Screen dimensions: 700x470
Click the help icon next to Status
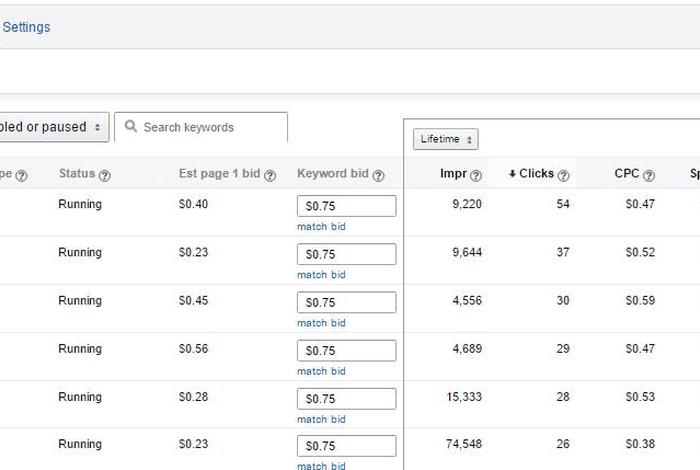point(105,175)
